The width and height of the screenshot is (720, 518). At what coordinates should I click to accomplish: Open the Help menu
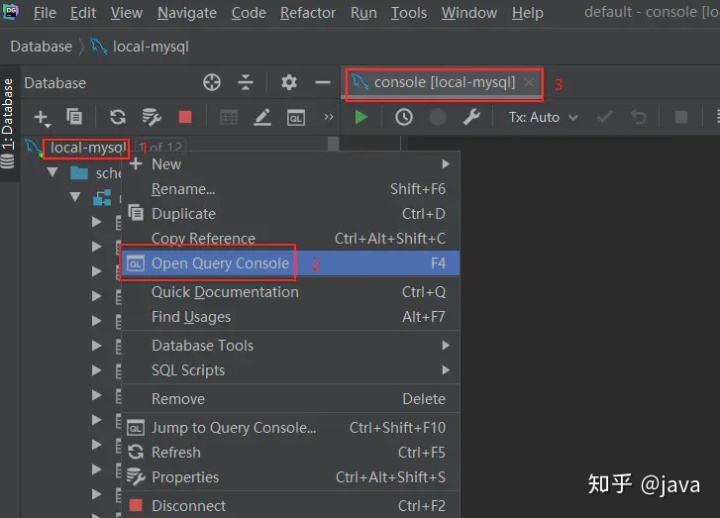pos(528,13)
